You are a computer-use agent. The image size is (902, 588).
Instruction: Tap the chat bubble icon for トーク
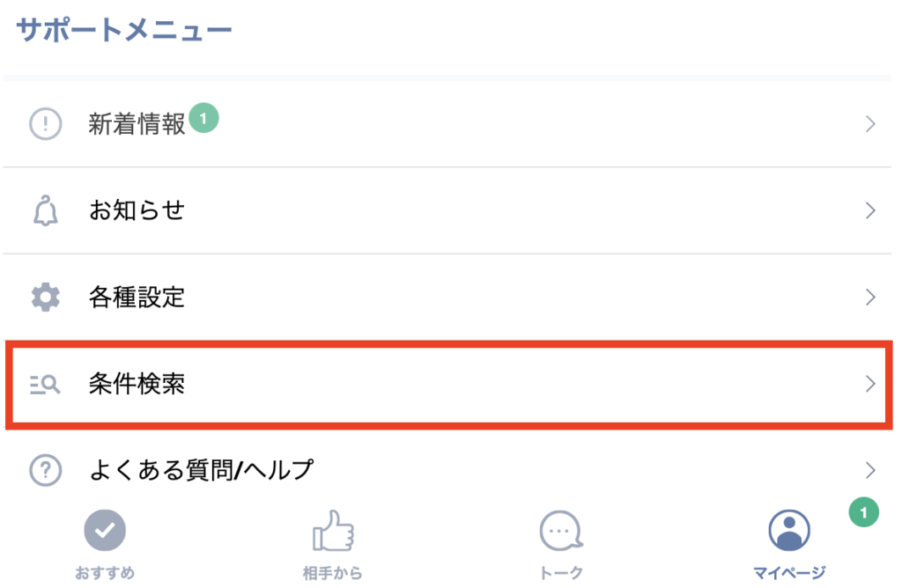point(560,528)
